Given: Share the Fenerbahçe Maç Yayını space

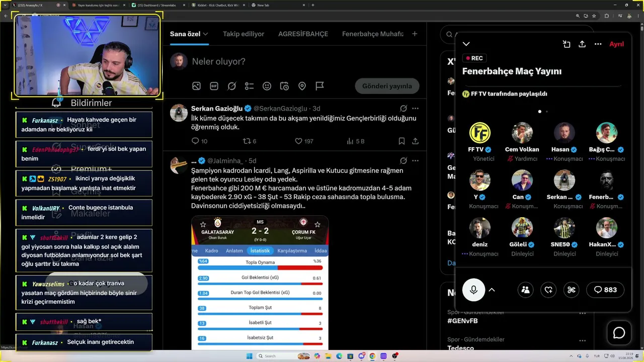Looking at the screenshot, I should pyautogui.click(x=582, y=44).
